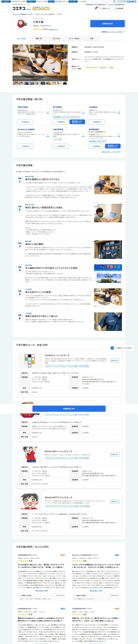138x644 pixels.
Task: Open 詳細 arrow for 流山おおたかの森教室
Action: tap(48, 135)
